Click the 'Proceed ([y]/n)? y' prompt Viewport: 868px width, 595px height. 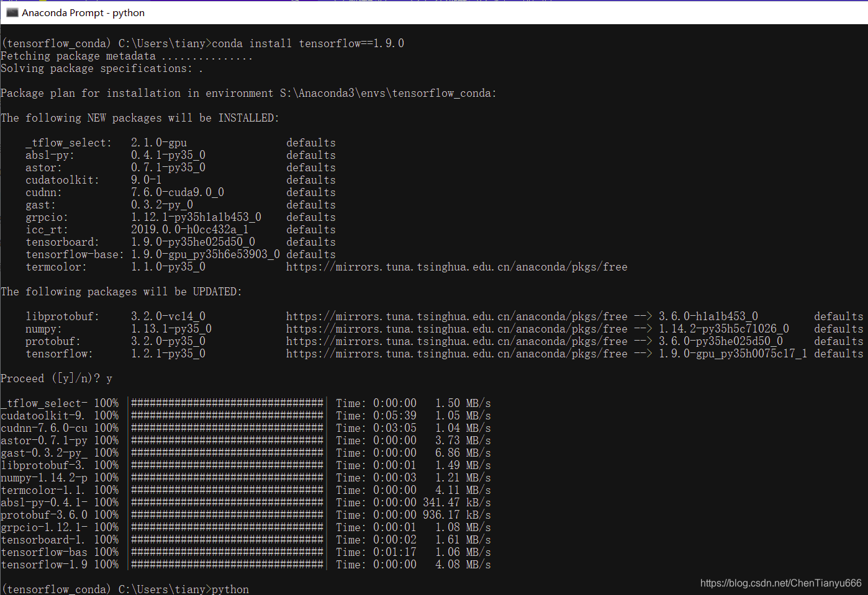tap(57, 378)
